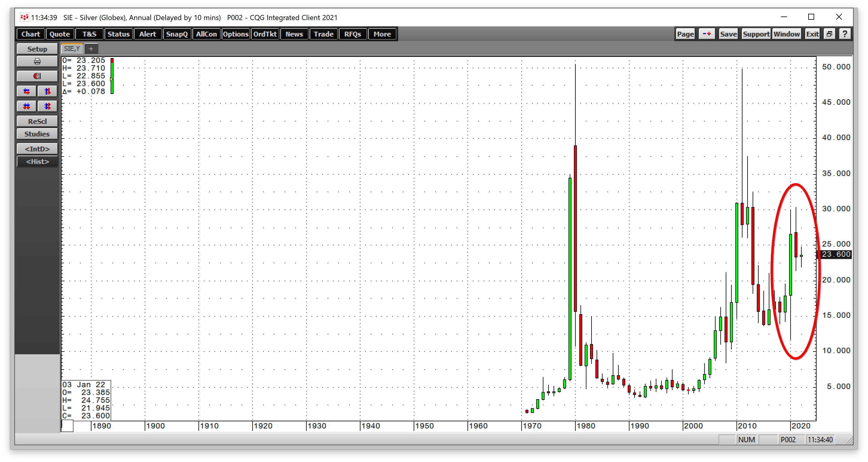This screenshot has width=868, height=462.
Task: Toggle the magnet snap tool
Action: tap(37, 76)
